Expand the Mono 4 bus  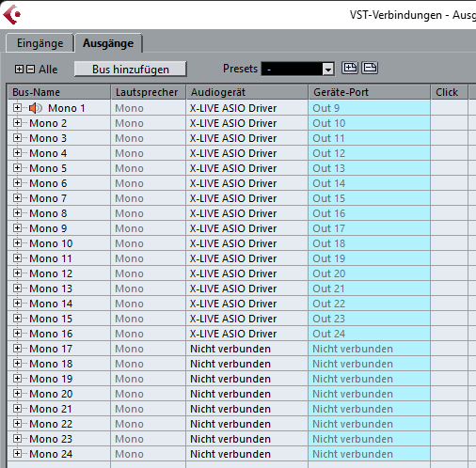(x=18, y=153)
